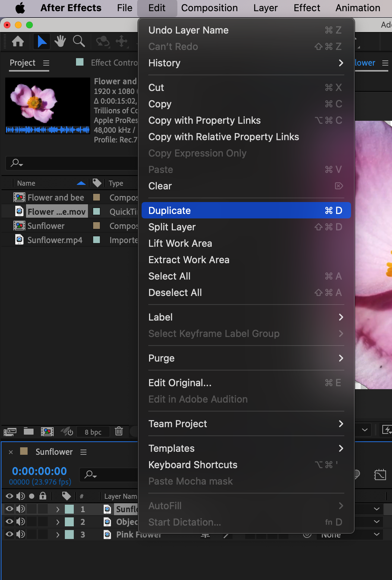Select the Zoom magnifier tool
The width and height of the screenshot is (392, 580).
(79, 41)
